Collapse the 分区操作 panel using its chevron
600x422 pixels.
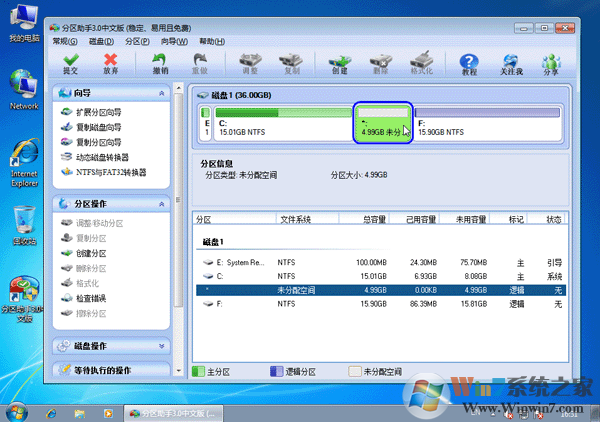[161, 203]
